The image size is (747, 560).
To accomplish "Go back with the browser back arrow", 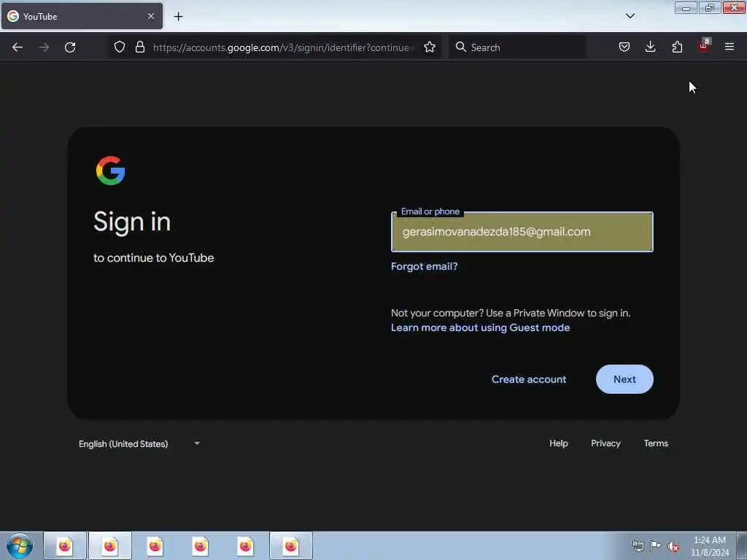I will [x=18, y=47].
